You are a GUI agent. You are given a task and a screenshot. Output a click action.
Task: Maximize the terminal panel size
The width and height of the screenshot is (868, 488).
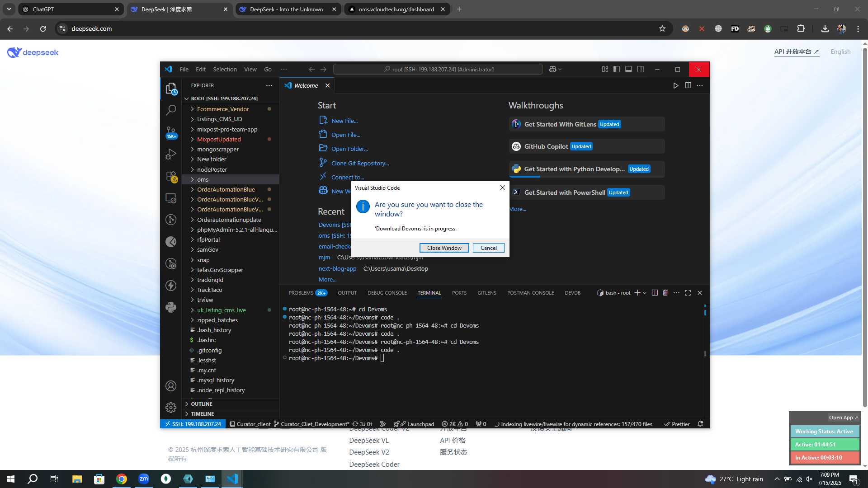click(688, 293)
